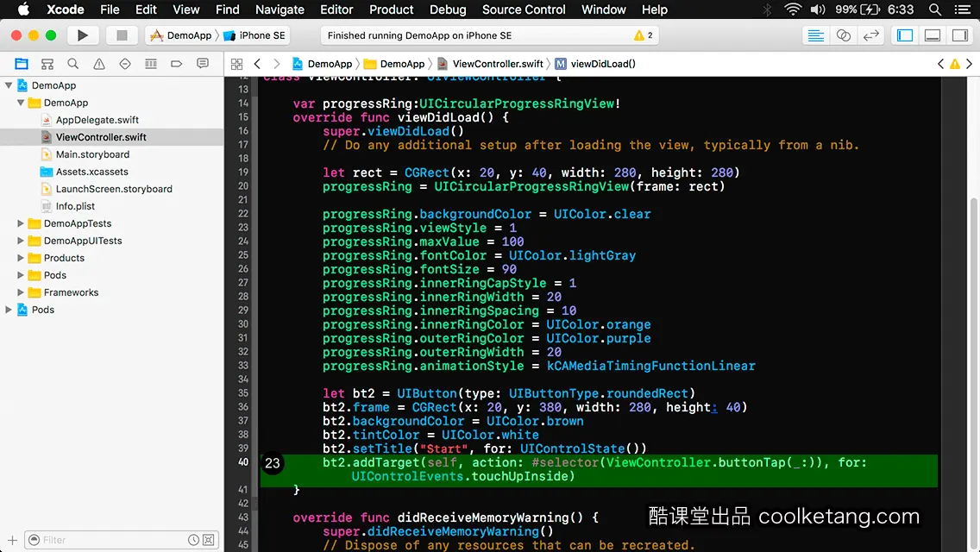
Task: Go back in editor history
Action: [x=257, y=64]
